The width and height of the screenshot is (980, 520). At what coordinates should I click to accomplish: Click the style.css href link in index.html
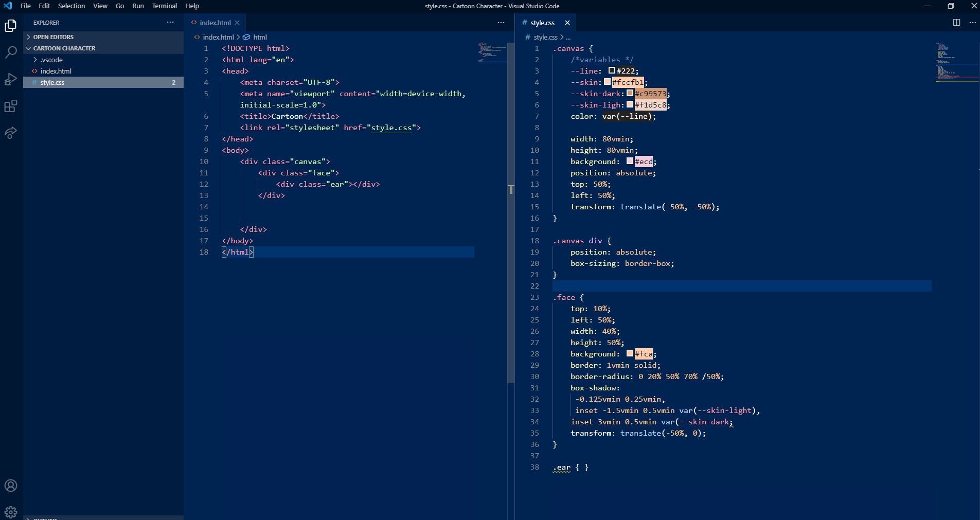pos(391,128)
